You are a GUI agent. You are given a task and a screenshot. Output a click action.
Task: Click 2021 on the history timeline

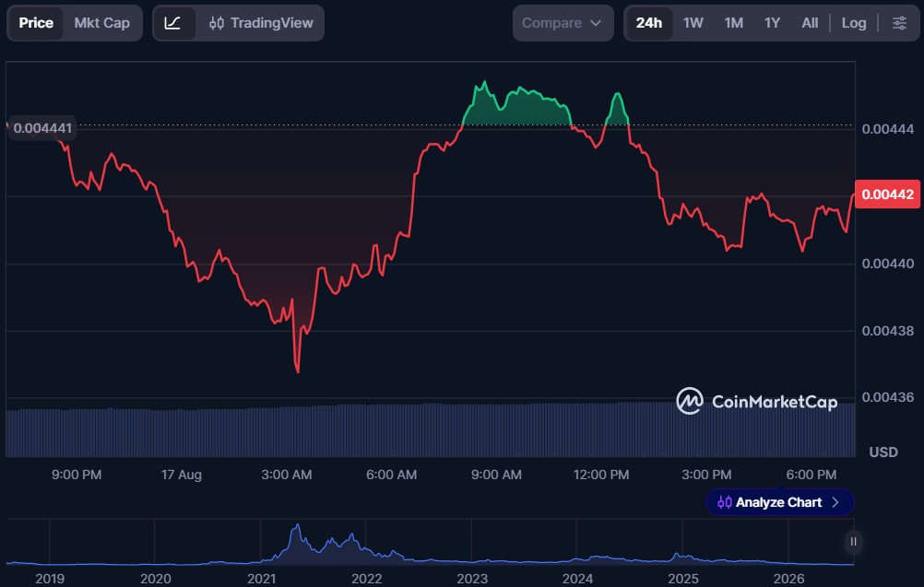point(261,579)
